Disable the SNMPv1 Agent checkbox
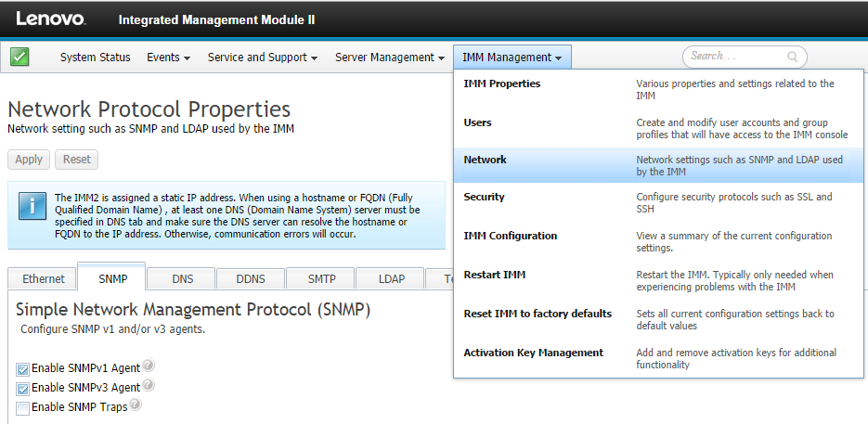The width and height of the screenshot is (868, 424). click(23, 368)
